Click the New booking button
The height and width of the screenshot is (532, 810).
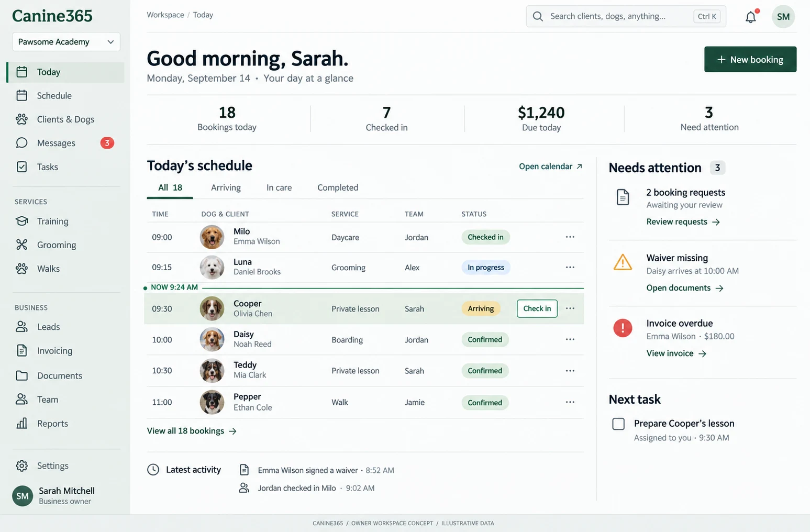coord(750,59)
